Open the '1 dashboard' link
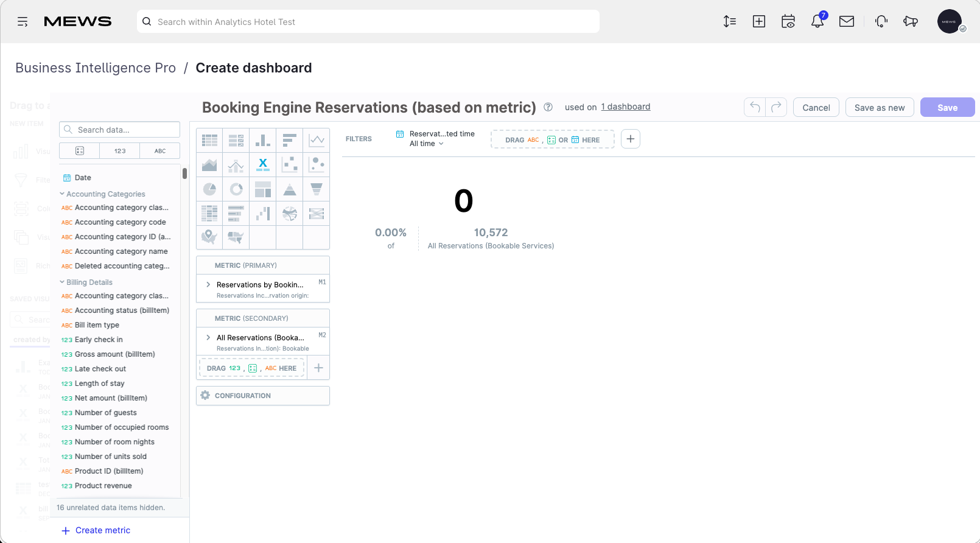This screenshot has height=543, width=980. [626, 107]
